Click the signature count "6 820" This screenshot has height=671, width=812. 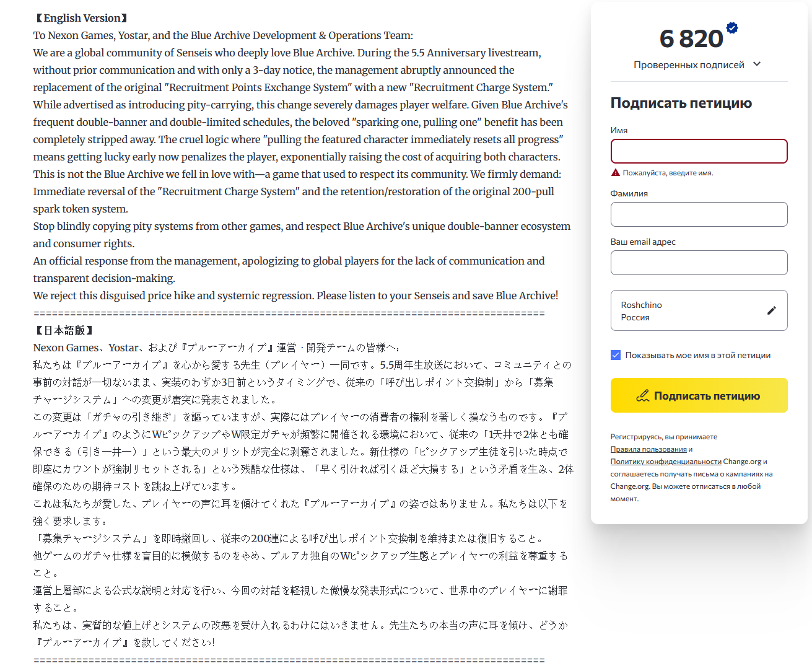point(691,38)
